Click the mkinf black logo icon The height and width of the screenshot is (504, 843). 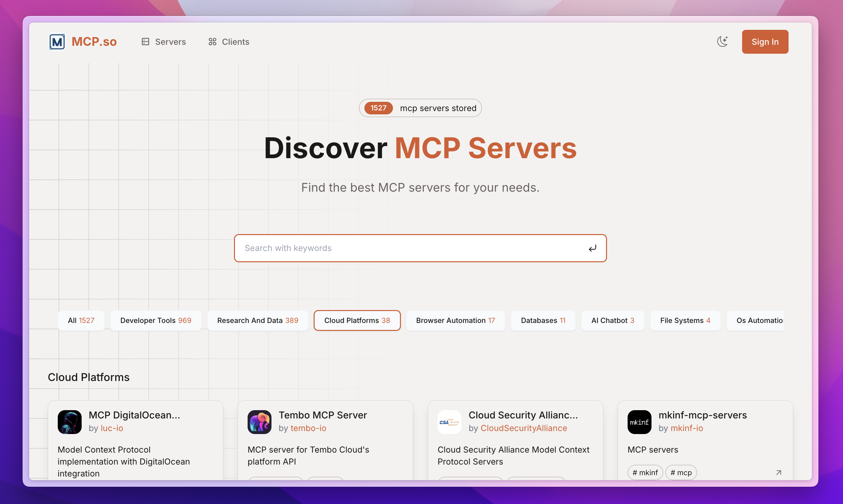[639, 422]
